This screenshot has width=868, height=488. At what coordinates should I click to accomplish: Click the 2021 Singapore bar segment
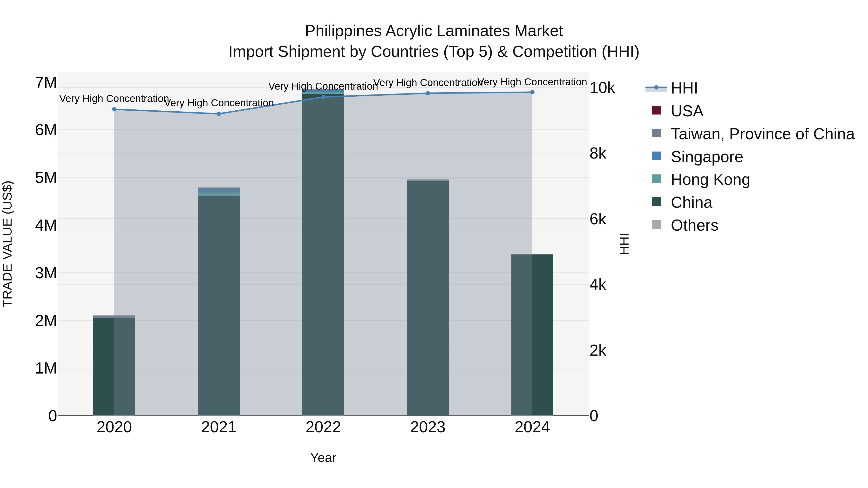point(219,191)
